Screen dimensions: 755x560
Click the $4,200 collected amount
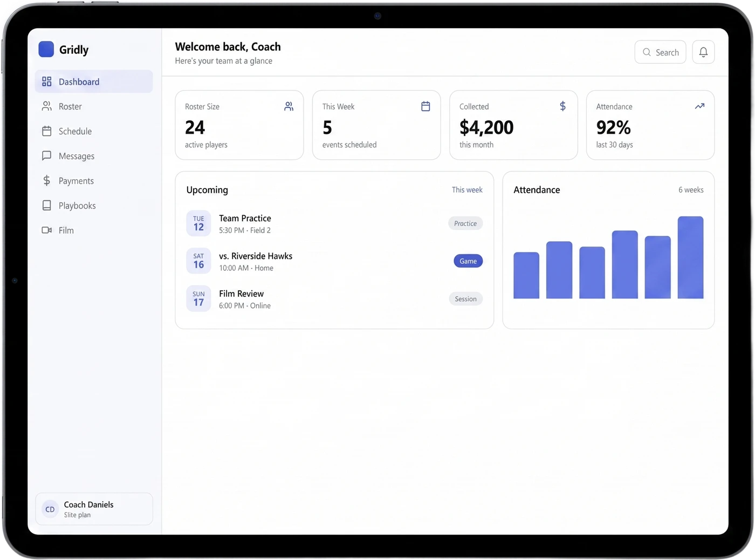pos(486,127)
